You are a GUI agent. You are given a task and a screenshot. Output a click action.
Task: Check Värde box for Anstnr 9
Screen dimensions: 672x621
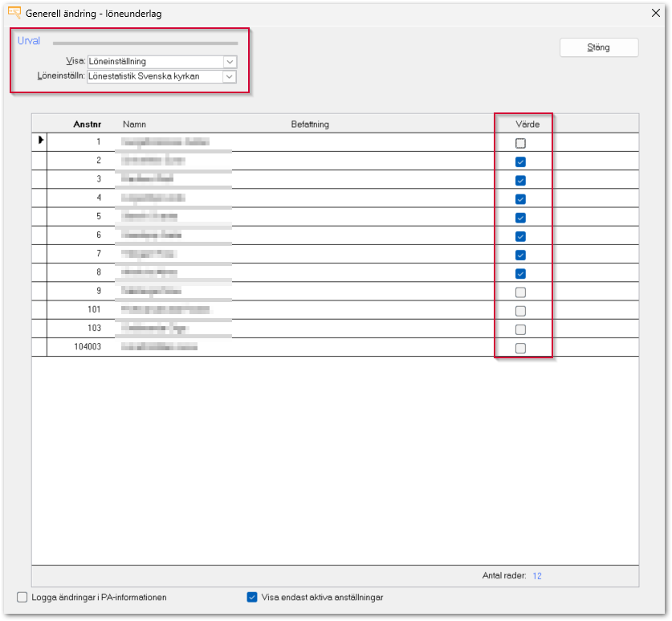coord(520,292)
